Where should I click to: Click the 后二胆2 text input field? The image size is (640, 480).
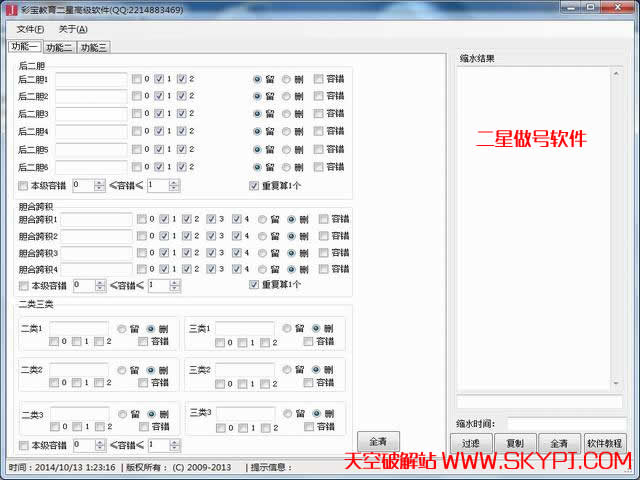click(91, 96)
